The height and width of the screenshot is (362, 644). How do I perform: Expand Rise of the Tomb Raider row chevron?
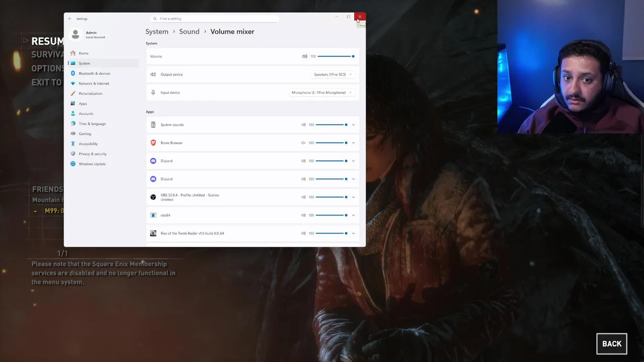[353, 233]
